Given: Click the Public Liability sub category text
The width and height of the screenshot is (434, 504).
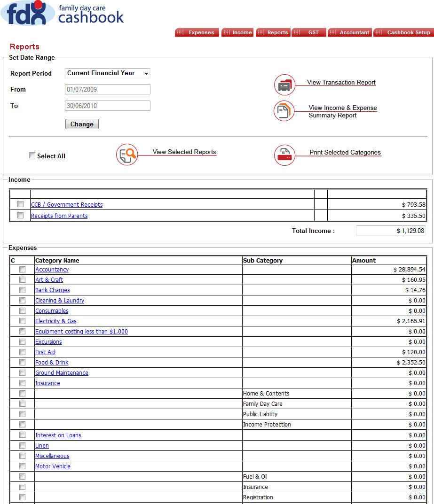Looking at the screenshot, I should (x=260, y=414).
